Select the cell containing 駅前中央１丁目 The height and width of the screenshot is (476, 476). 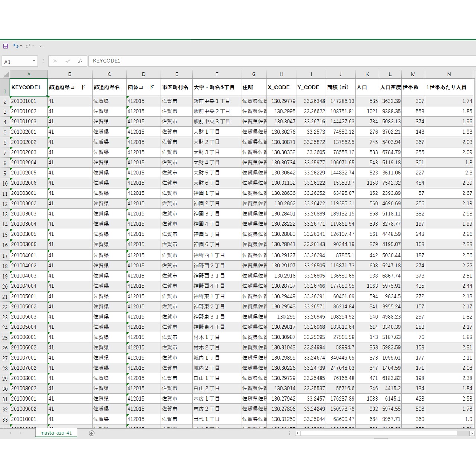(x=216, y=101)
